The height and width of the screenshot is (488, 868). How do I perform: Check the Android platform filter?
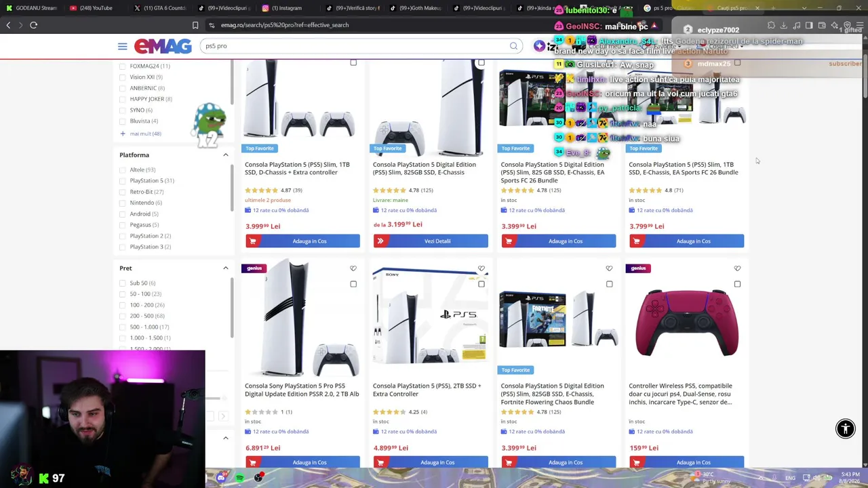122,214
